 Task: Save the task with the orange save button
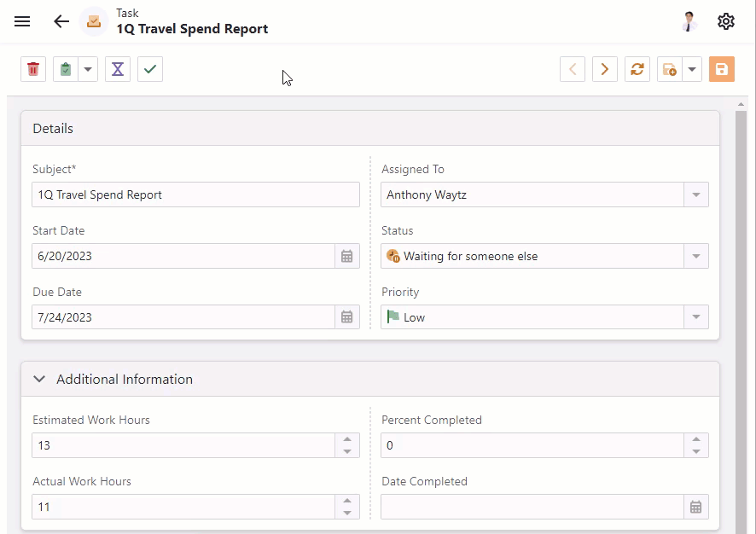722,69
